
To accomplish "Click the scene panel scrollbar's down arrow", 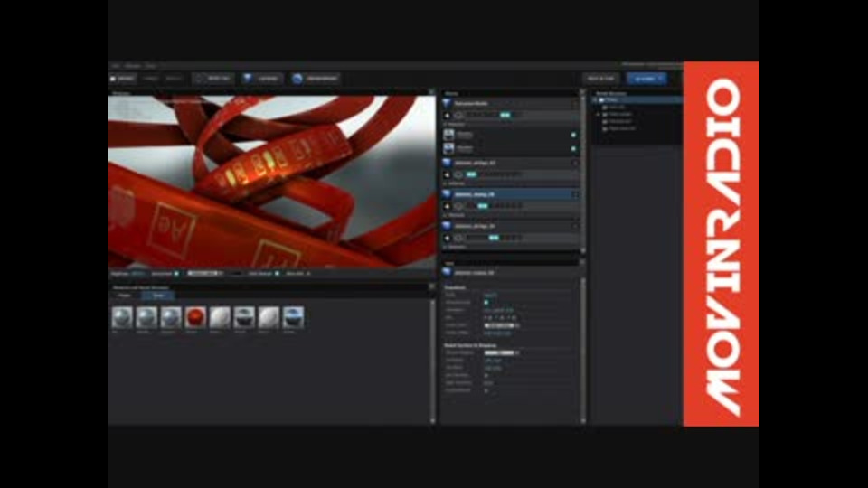I will tap(582, 250).
